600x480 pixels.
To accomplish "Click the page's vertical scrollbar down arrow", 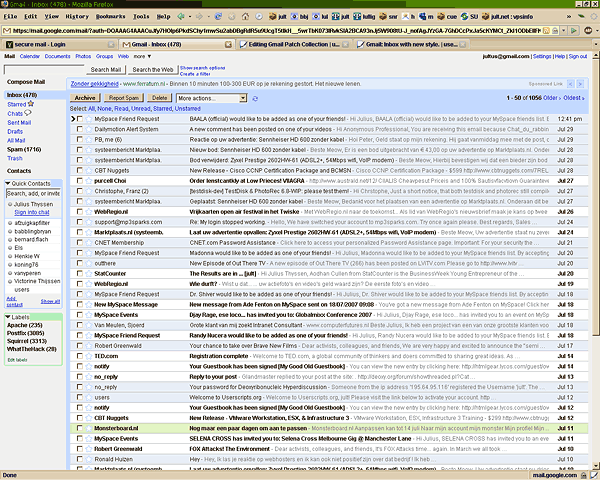I will 596,465.
